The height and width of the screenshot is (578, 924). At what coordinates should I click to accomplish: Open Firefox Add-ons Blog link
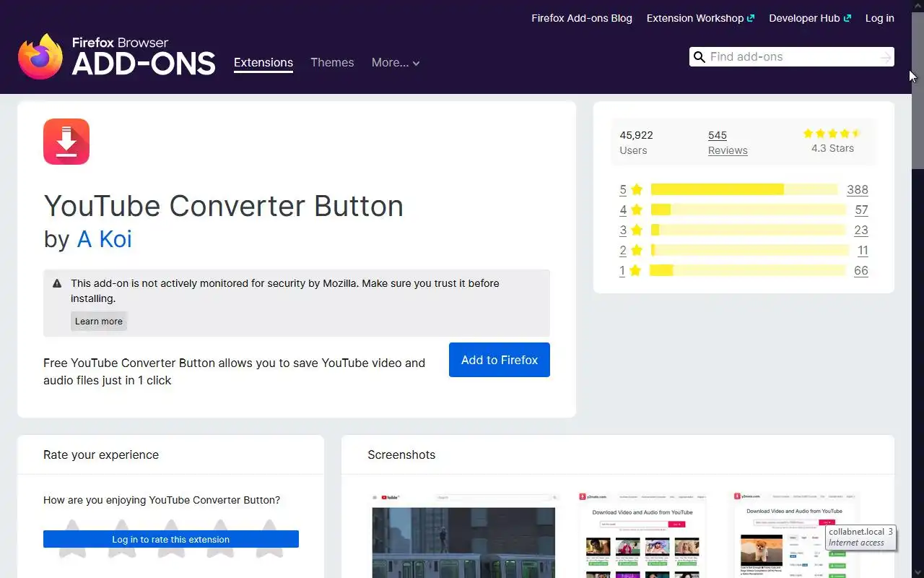click(x=582, y=19)
